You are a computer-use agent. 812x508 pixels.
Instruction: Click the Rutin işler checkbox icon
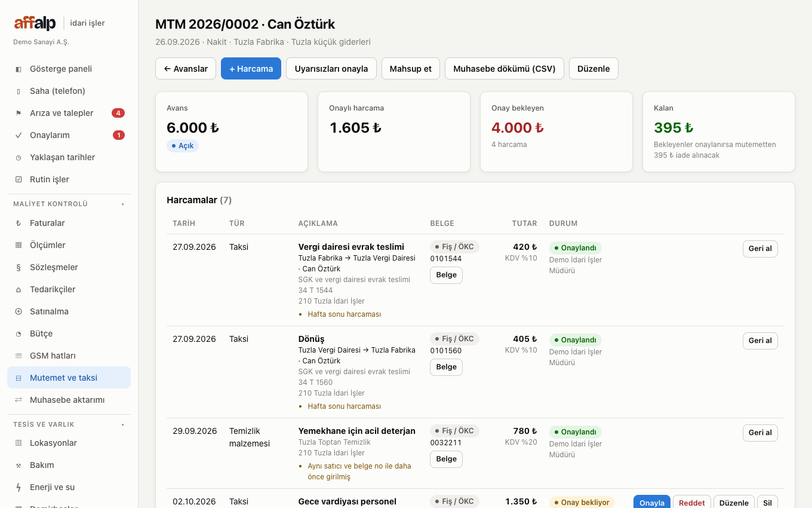click(x=19, y=179)
